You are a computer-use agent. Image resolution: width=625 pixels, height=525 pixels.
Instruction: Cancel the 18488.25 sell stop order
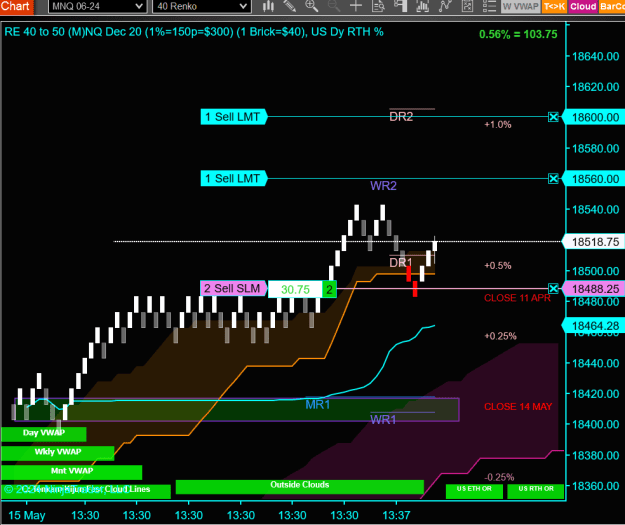click(553, 288)
